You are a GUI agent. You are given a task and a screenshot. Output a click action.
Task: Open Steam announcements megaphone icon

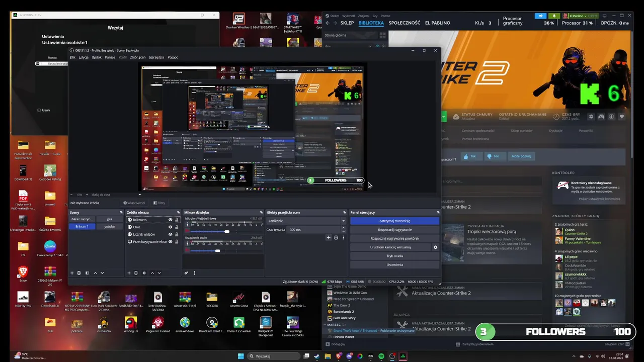tap(540, 16)
